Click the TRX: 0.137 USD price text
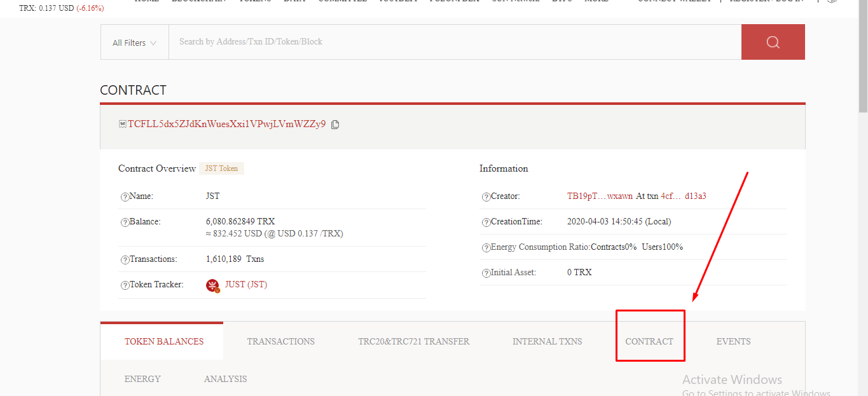Image resolution: width=868 pixels, height=396 pixels. tap(46, 8)
